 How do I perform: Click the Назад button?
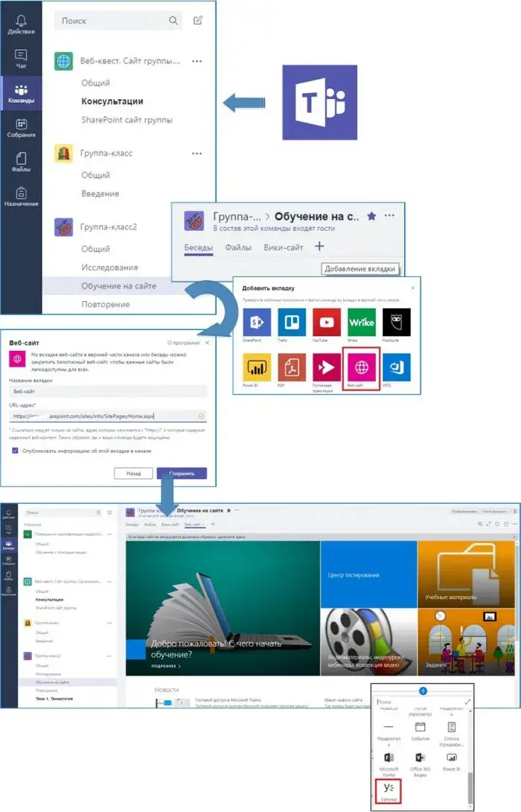click(x=133, y=473)
